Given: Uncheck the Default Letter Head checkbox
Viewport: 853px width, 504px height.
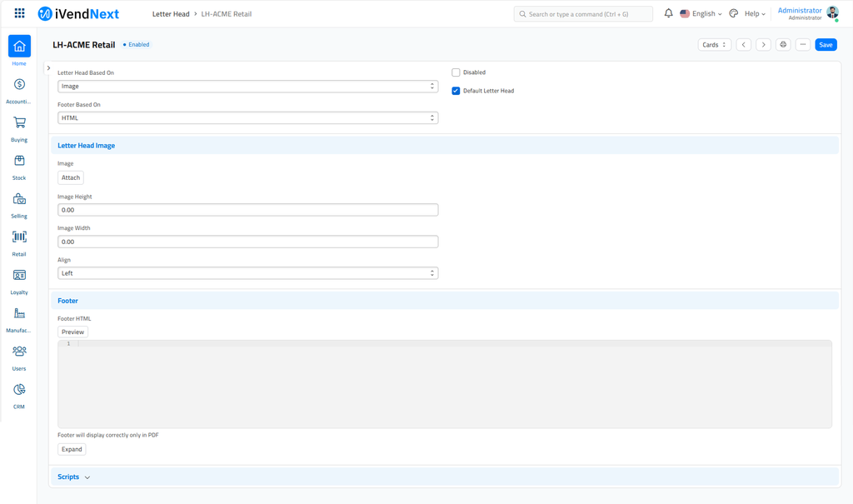Looking at the screenshot, I should (456, 91).
